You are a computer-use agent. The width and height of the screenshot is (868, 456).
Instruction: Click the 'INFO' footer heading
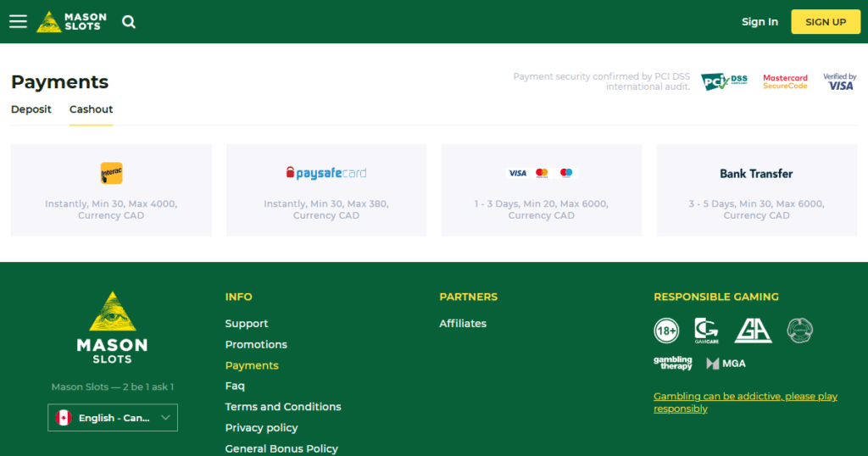[x=238, y=298]
